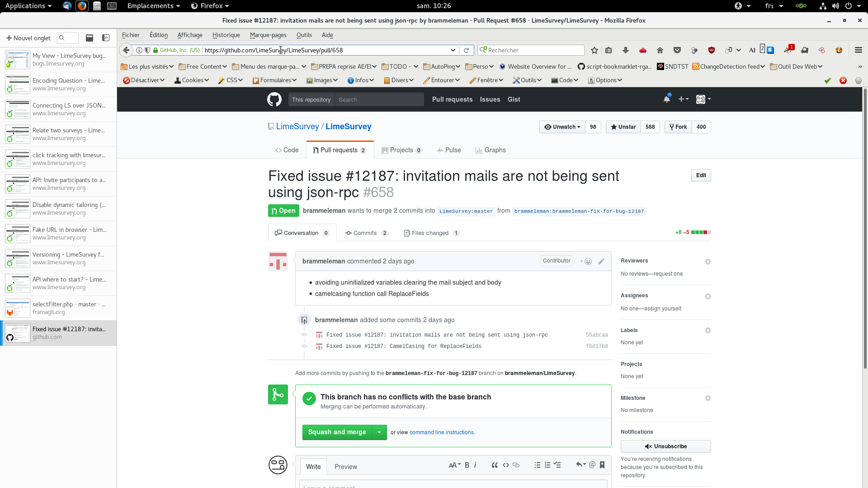Image resolution: width=868 pixels, height=488 pixels.
Task: Unsubscribe from pull request notifications
Action: pyautogui.click(x=665, y=446)
